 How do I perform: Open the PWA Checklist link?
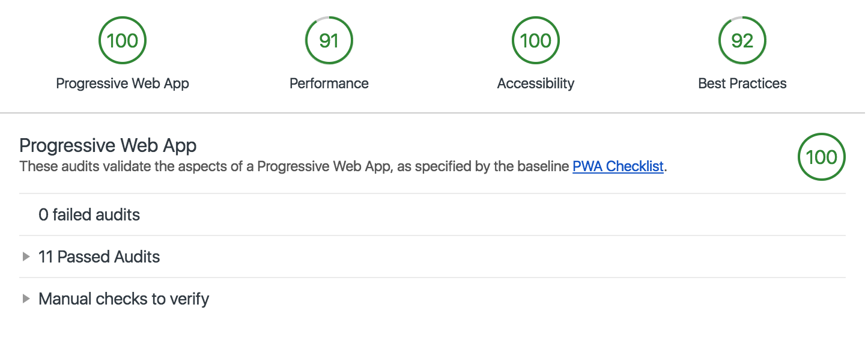tap(618, 166)
